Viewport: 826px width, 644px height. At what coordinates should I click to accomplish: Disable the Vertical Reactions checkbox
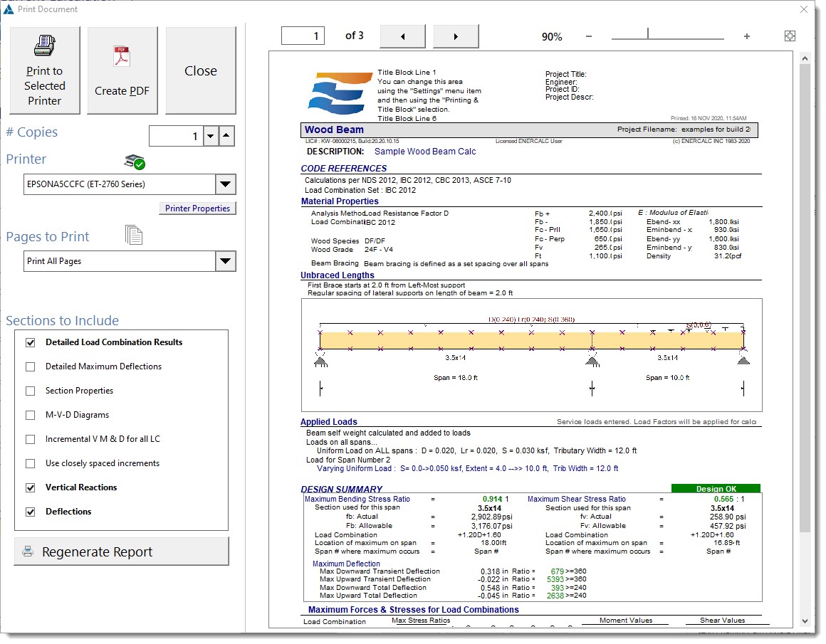pyautogui.click(x=31, y=487)
